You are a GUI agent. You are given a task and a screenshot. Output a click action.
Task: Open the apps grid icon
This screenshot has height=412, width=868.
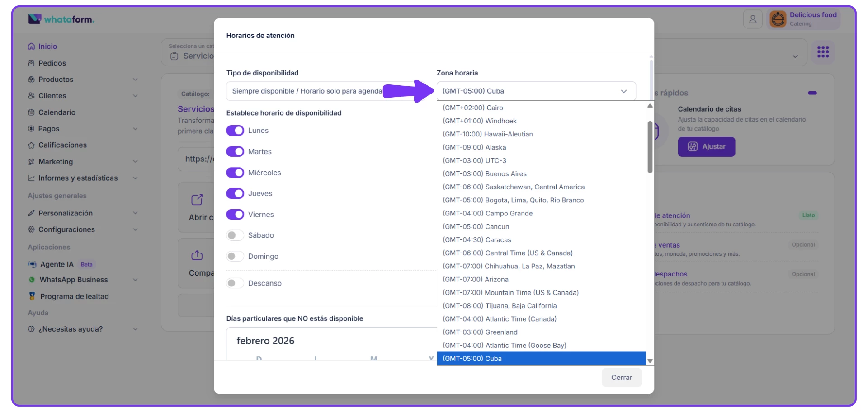[x=823, y=52]
